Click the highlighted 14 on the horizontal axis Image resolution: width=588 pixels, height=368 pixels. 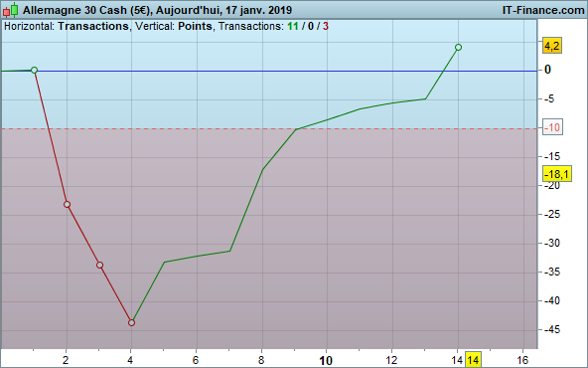pos(473,360)
